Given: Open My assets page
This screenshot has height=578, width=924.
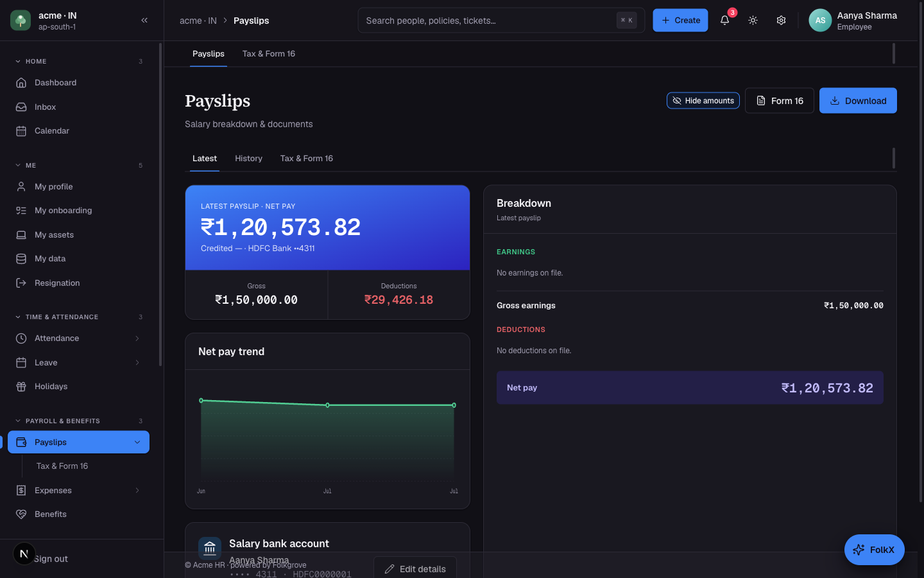Looking at the screenshot, I should [78, 235].
